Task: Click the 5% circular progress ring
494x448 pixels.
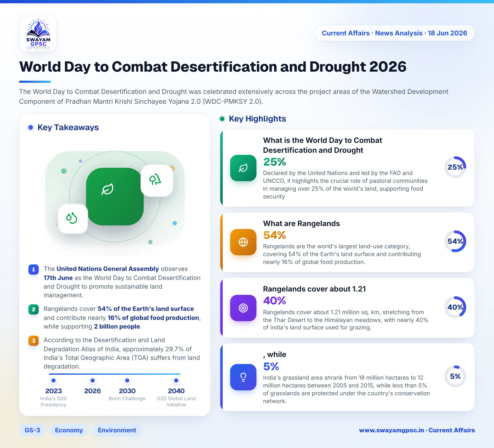Action: [x=455, y=376]
